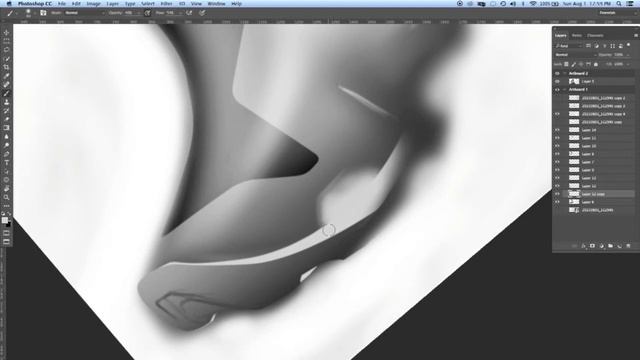Open the Filter menu
The width and height of the screenshot is (640, 360).
click(166, 4)
